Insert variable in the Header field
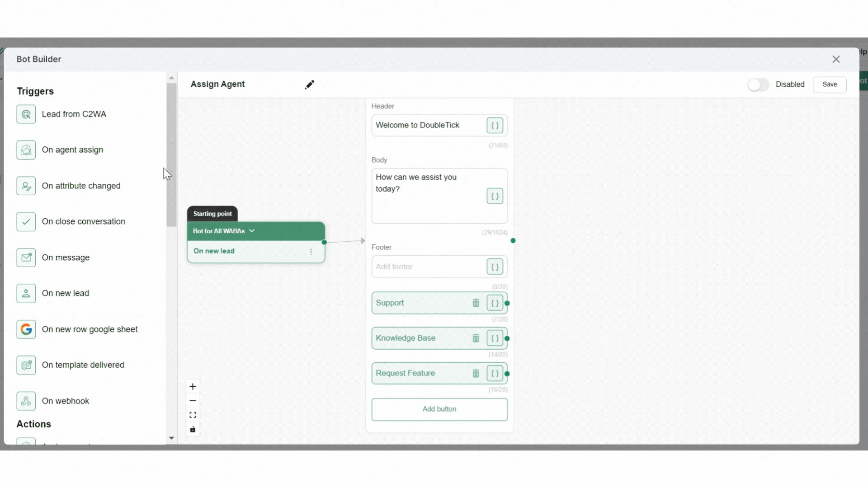Image resolution: width=868 pixels, height=488 pixels. 495,126
